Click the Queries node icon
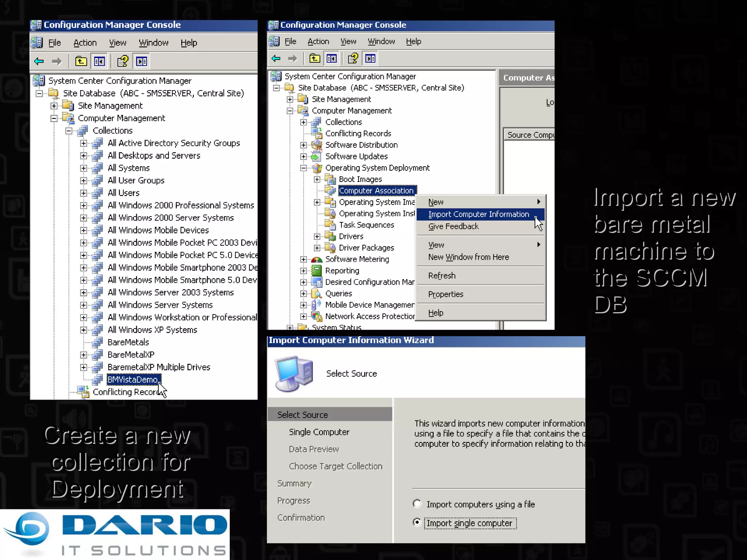Image resolution: width=747 pixels, height=560 pixels. pos(317,293)
